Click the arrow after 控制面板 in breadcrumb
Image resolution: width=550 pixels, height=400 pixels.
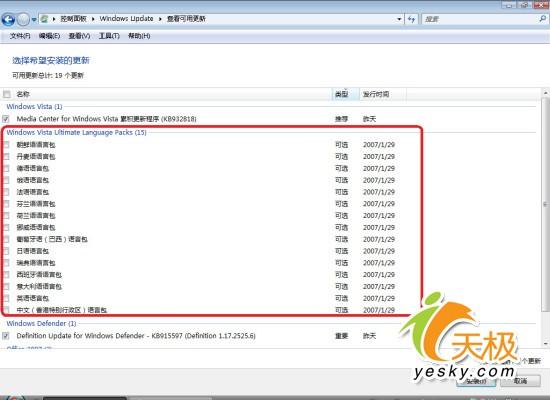(93, 19)
